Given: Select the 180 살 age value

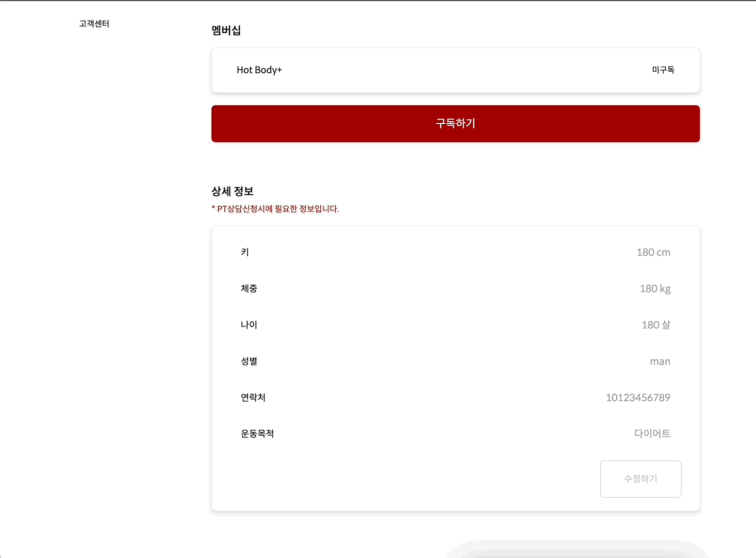Looking at the screenshot, I should tap(655, 324).
